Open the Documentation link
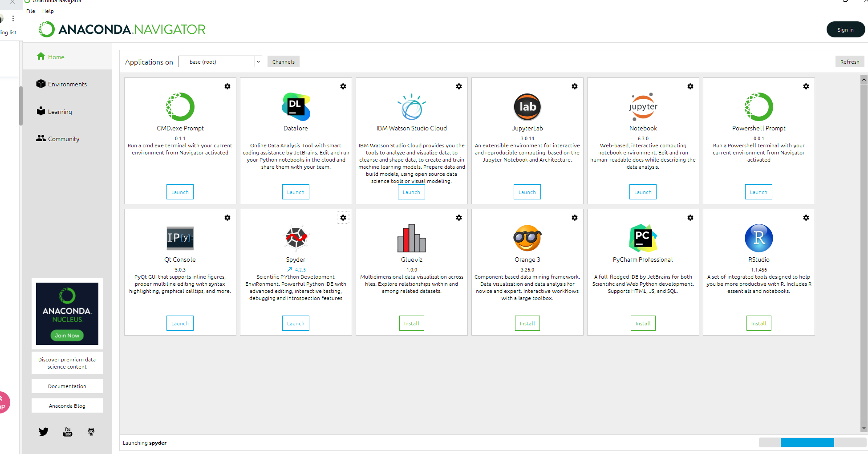This screenshot has height=454, width=868. [67, 386]
